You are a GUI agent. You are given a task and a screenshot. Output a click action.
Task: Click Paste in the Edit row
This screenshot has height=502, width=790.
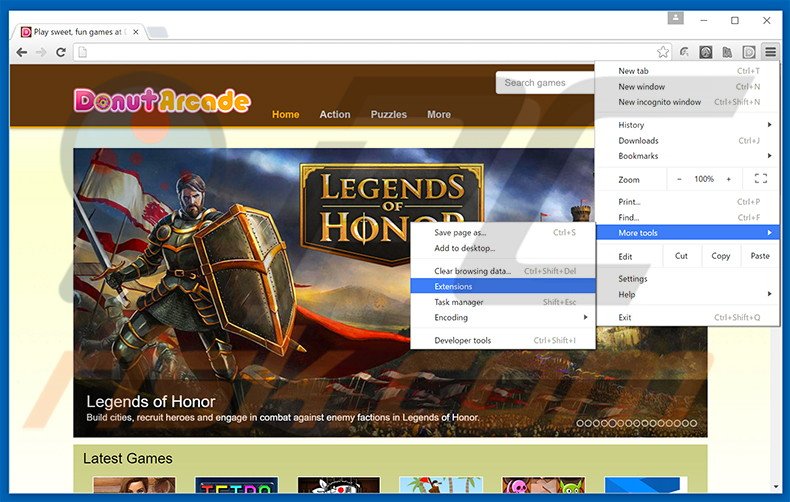pyautogui.click(x=760, y=256)
